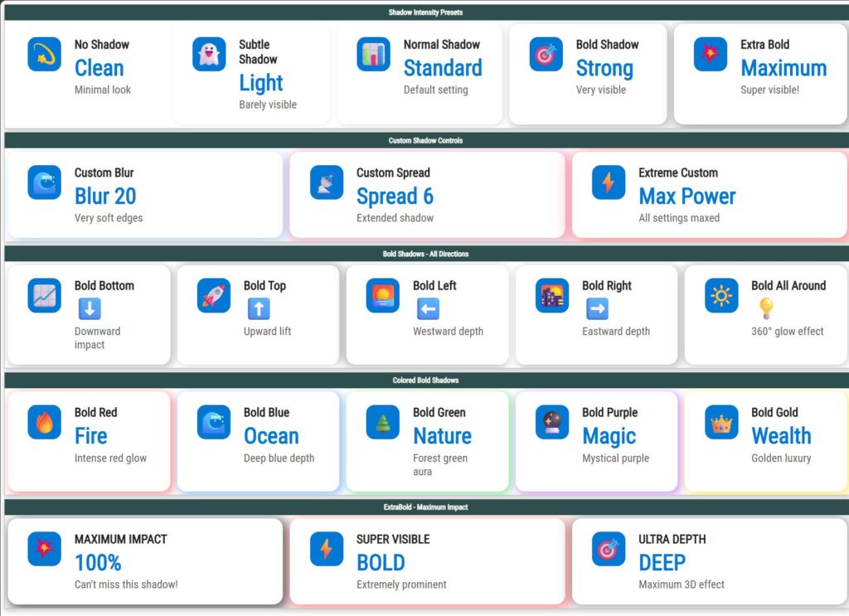Select the MAXIMUM IMPACT 100% card
The image size is (849, 616).
tap(145, 561)
